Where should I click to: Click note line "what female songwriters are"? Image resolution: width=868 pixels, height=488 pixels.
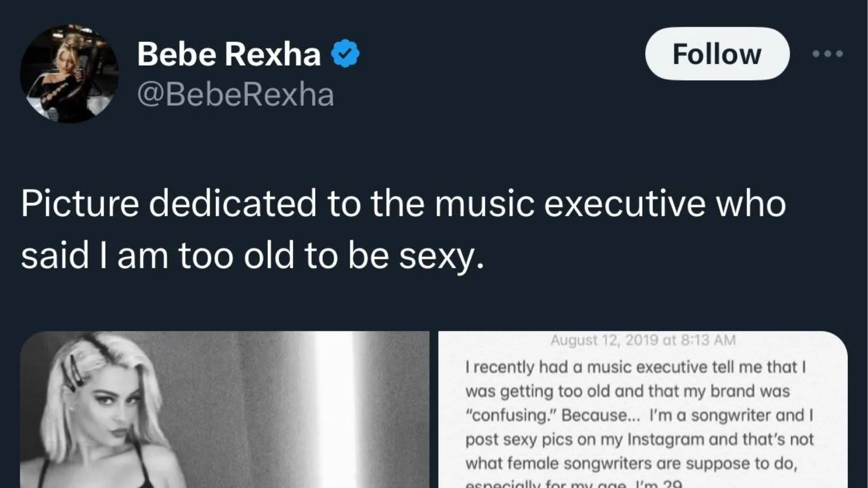point(631,463)
